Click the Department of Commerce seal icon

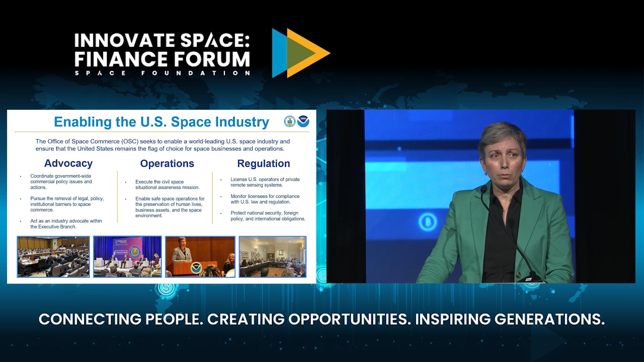[x=290, y=121]
